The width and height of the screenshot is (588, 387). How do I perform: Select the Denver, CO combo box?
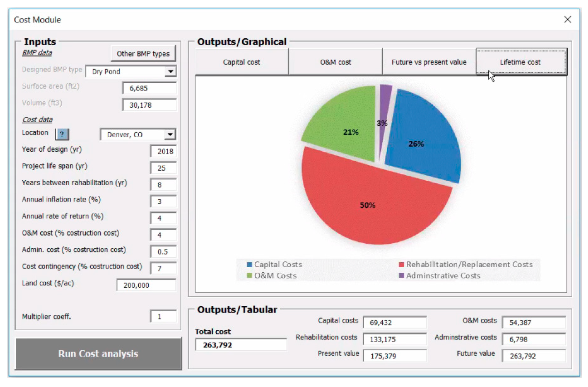point(138,134)
